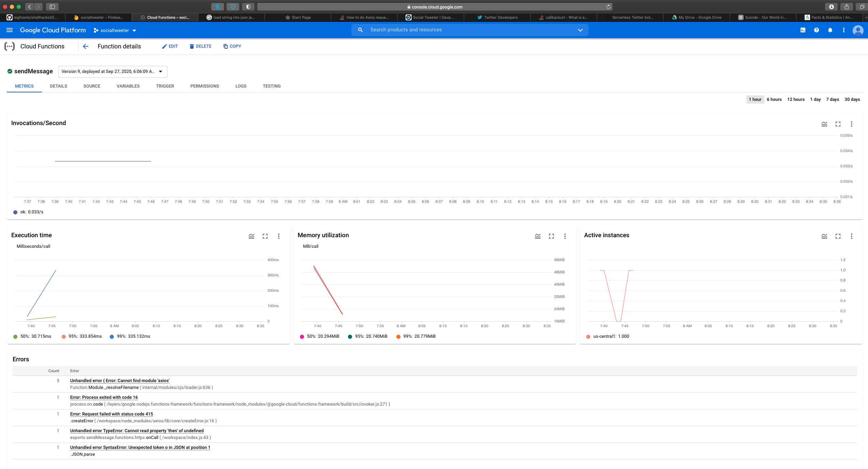Open the notifications bell
The width and height of the screenshot is (868, 469).
pyautogui.click(x=830, y=30)
